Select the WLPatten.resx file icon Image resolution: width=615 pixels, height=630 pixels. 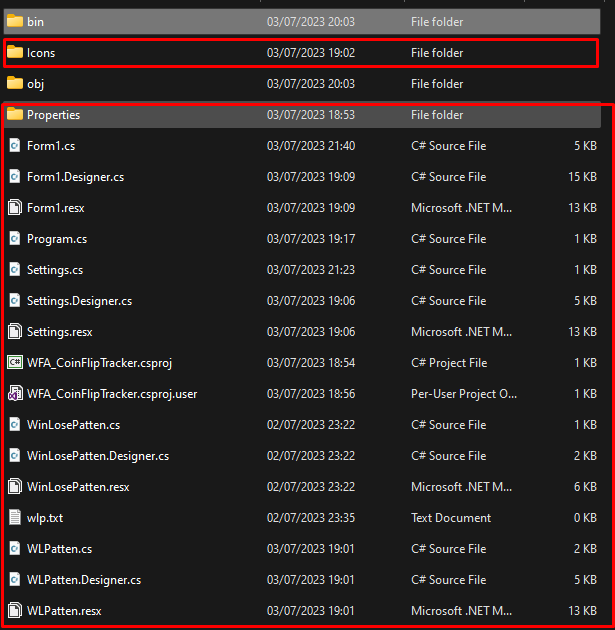pos(15,610)
